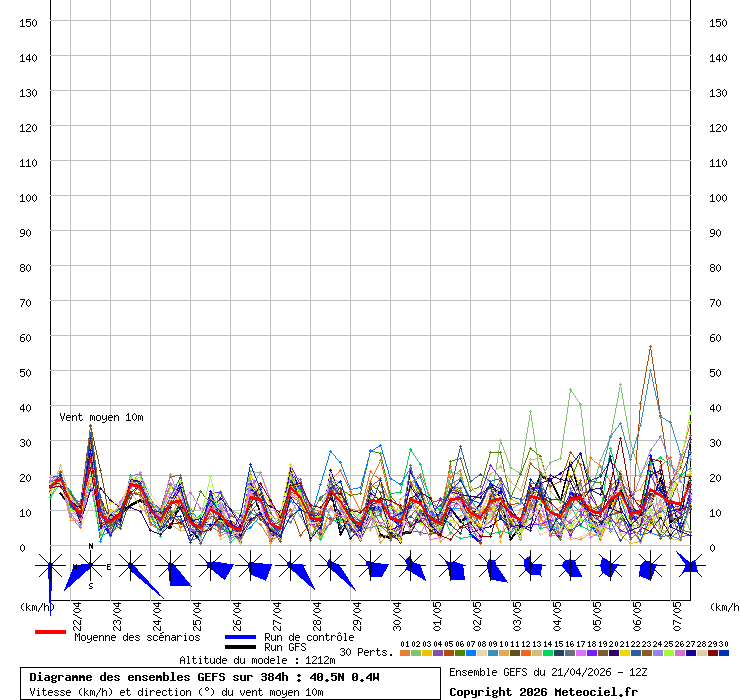Click wind rose between 23/04 and 24/04 labels

[130, 567]
